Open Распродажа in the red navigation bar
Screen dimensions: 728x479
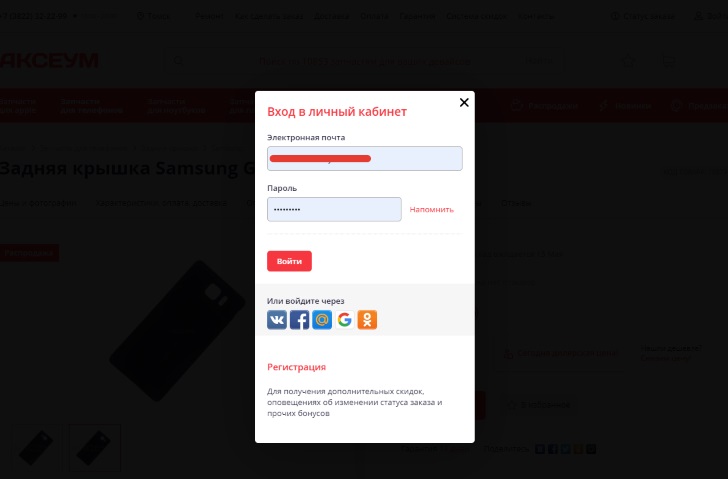[545, 105]
